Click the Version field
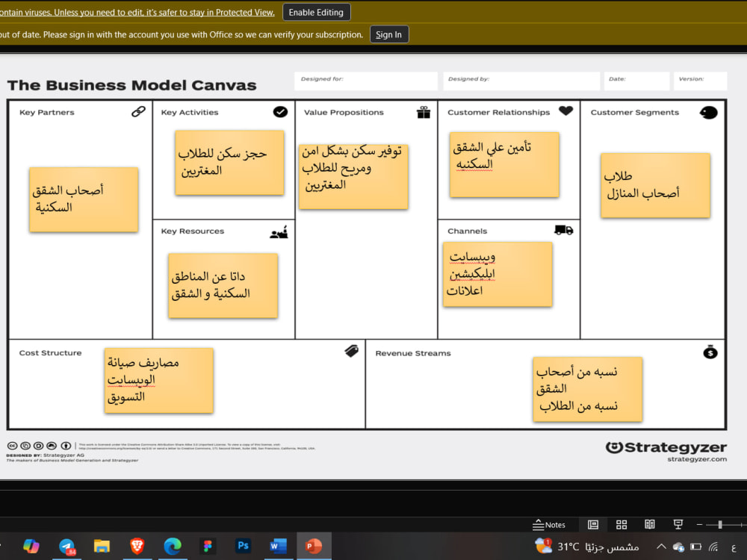 tap(701, 81)
